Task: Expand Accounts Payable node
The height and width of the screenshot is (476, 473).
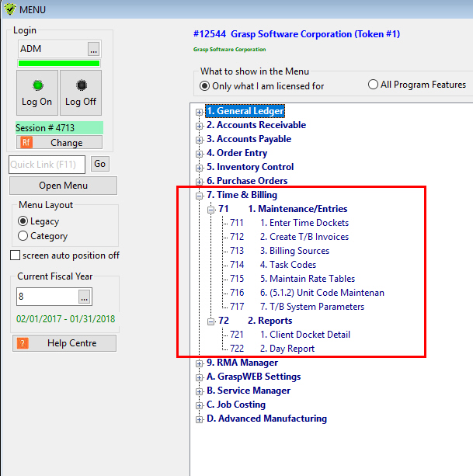Action: 199,140
